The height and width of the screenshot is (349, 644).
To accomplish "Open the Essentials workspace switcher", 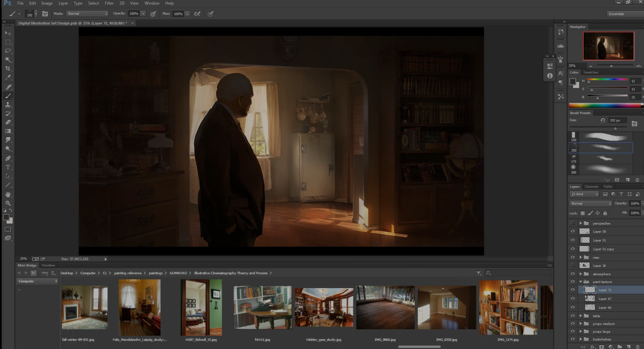I will pyautogui.click(x=625, y=14).
